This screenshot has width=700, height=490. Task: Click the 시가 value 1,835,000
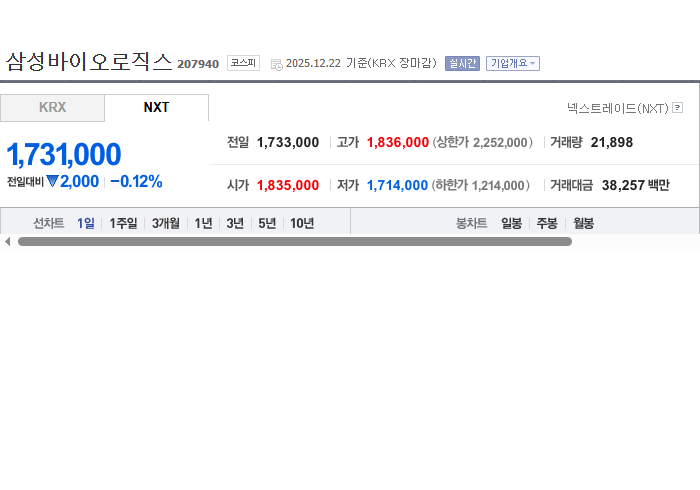coord(288,185)
